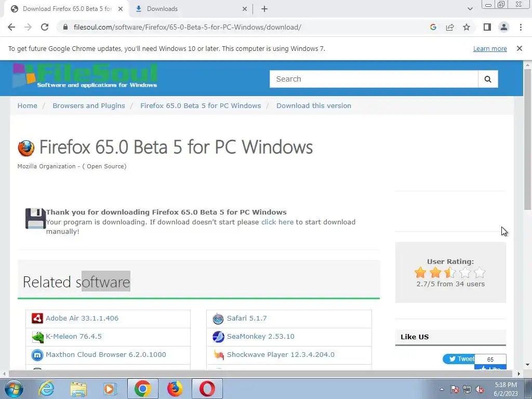
Task: Go to Home breadcrumb
Action: tap(27, 105)
